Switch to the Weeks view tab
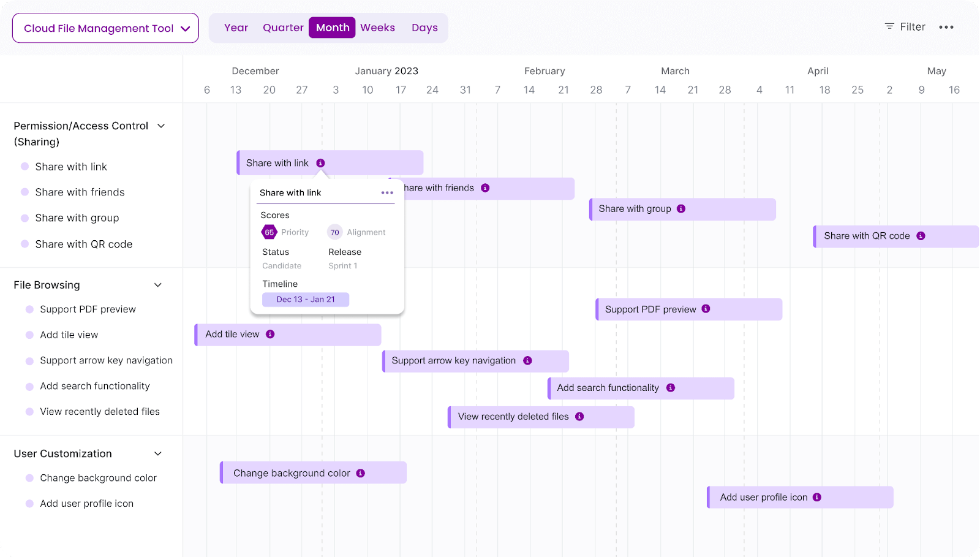This screenshot has height=557, width=980. [377, 27]
